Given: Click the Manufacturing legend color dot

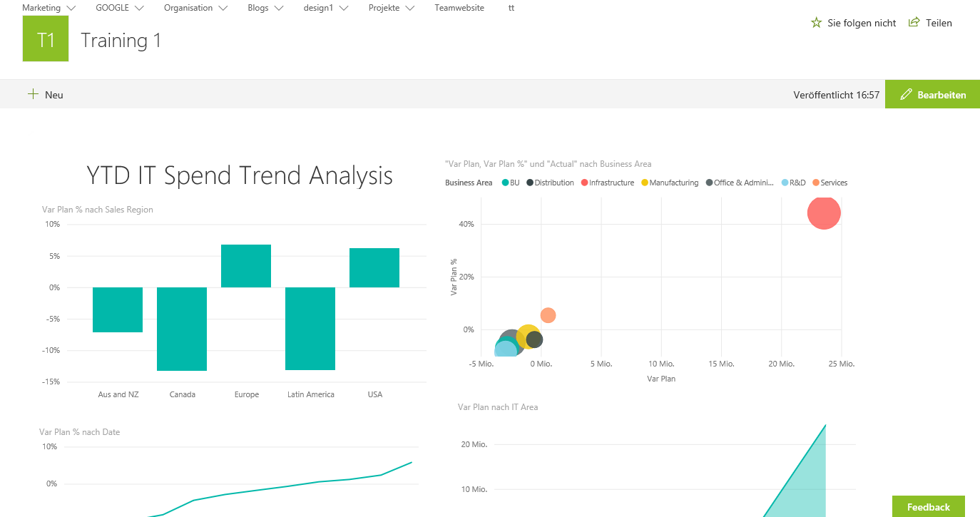Looking at the screenshot, I should [x=645, y=183].
